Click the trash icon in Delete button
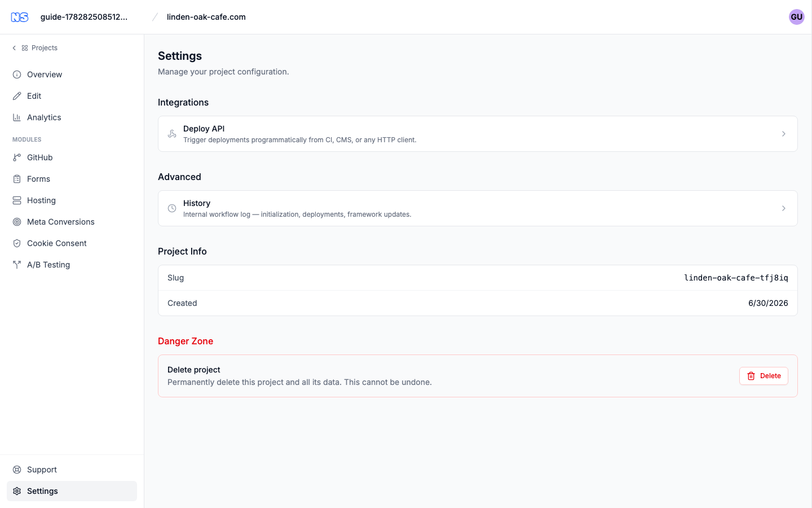Screen dimensions: 812x508 [751, 376]
